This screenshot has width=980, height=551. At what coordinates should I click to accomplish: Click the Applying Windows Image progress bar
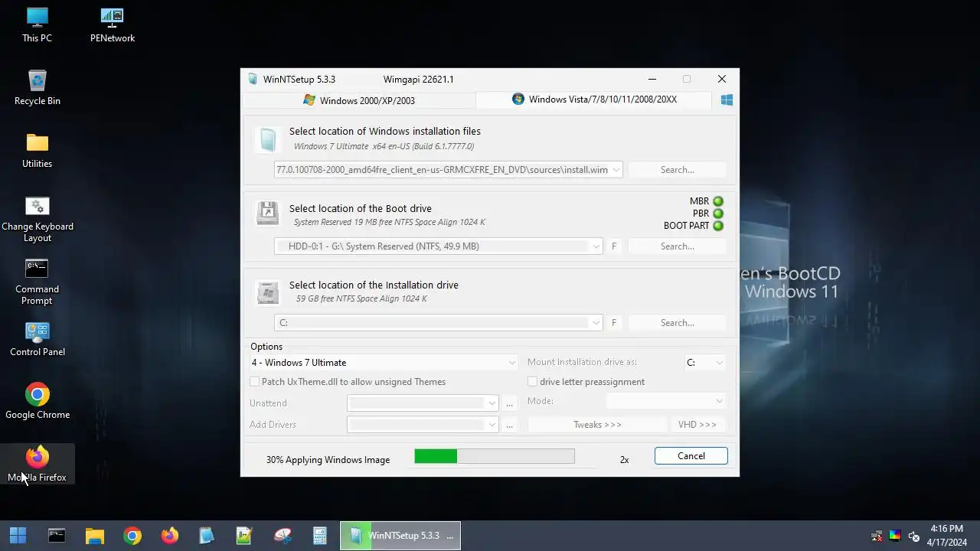click(495, 456)
